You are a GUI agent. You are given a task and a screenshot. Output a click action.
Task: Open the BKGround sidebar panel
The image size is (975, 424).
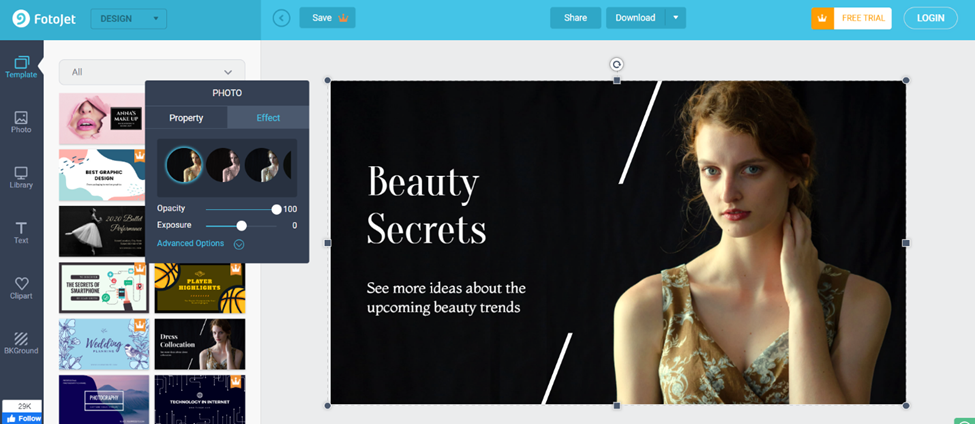click(21, 343)
